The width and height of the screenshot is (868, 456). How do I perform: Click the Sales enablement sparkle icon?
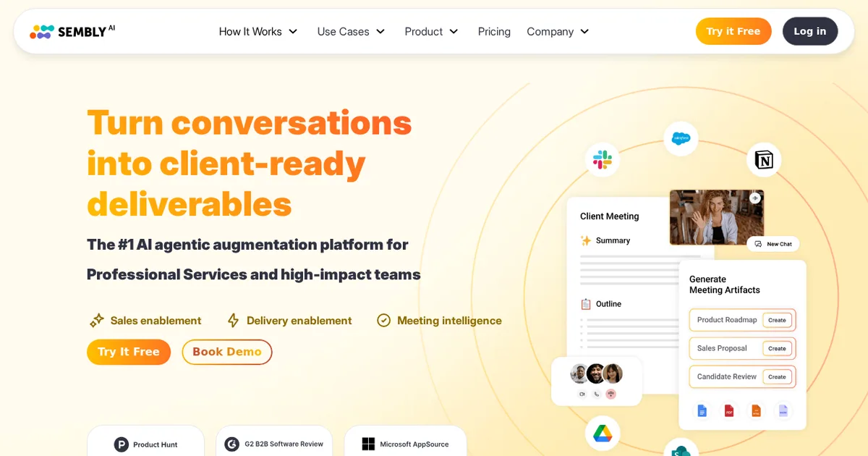(96, 321)
